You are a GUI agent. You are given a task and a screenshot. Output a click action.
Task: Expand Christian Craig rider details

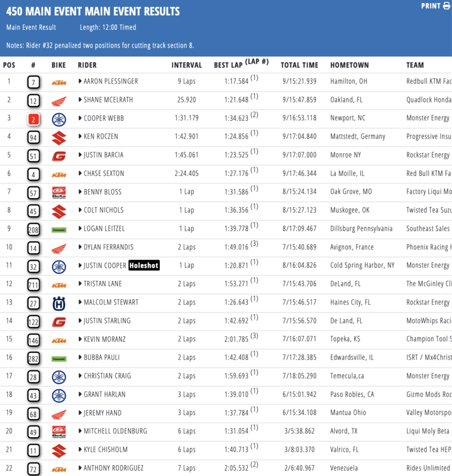click(x=80, y=376)
